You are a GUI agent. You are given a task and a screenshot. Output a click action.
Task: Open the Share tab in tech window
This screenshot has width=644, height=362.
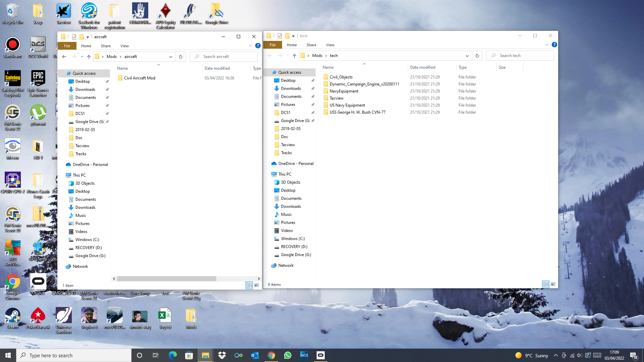(x=311, y=45)
